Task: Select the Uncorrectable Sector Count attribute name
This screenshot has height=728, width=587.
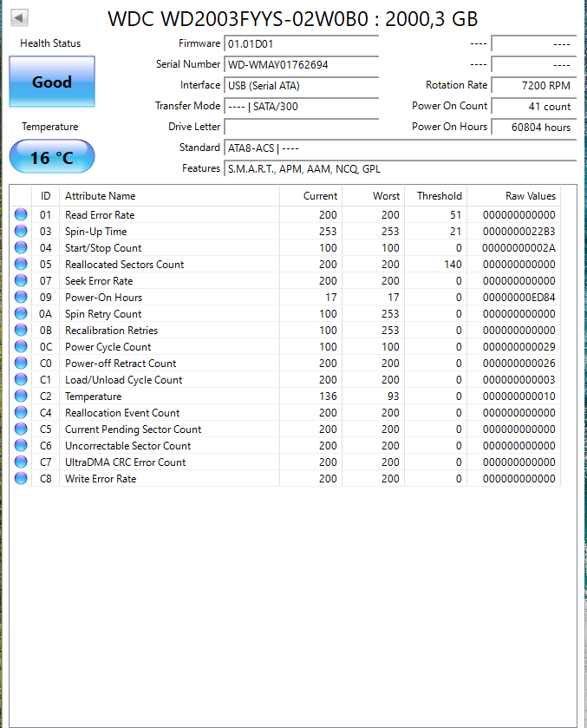Action: click(x=128, y=446)
